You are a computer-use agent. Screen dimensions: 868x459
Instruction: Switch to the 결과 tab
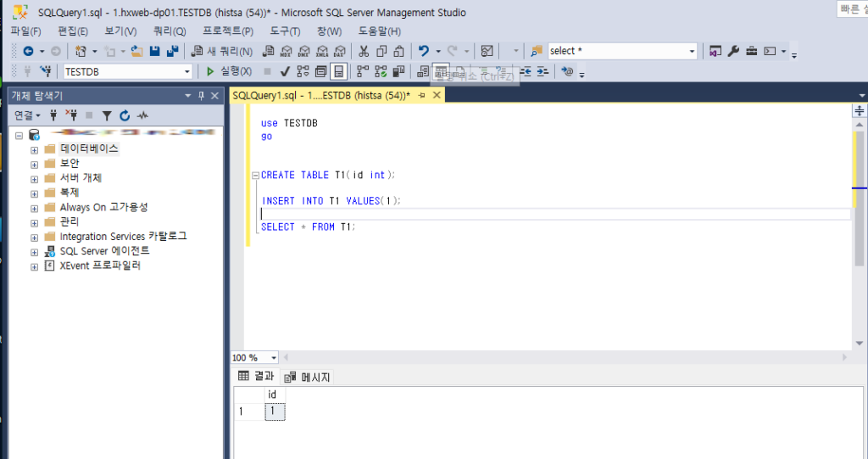[x=256, y=376]
